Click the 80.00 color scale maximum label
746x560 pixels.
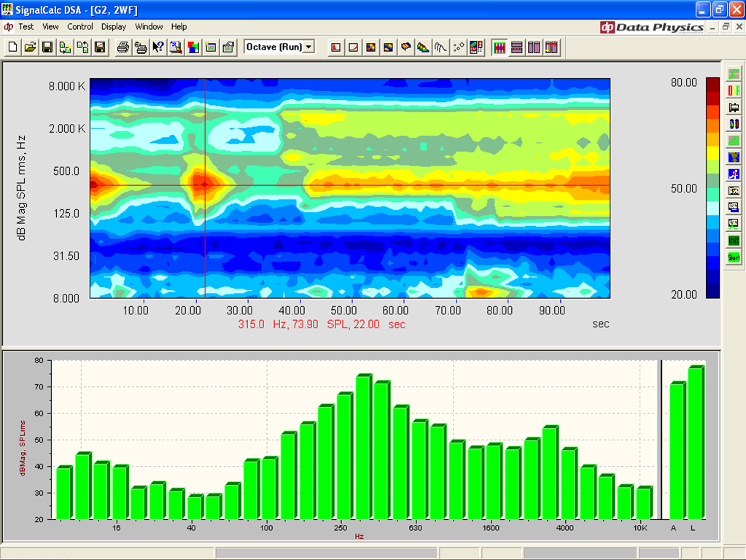684,82
